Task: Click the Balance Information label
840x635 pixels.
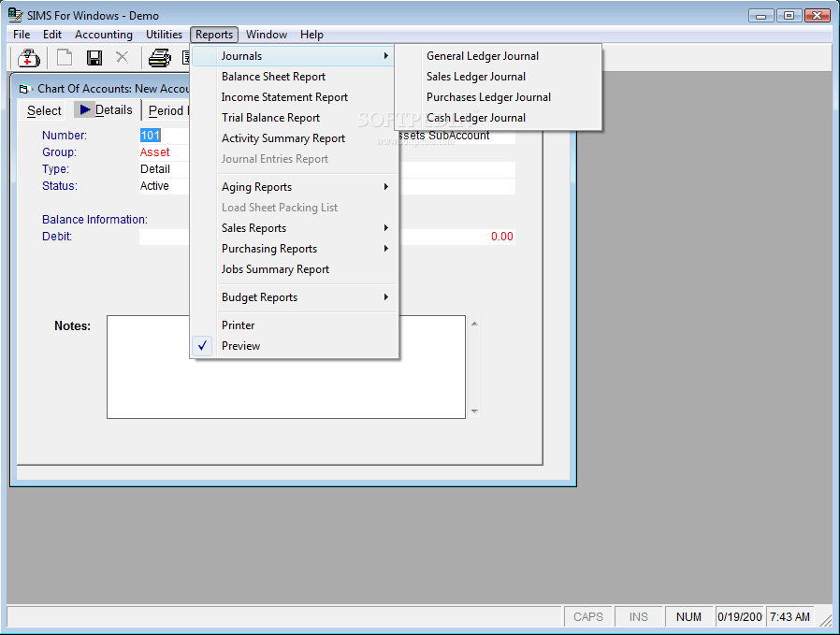Action: 94,220
